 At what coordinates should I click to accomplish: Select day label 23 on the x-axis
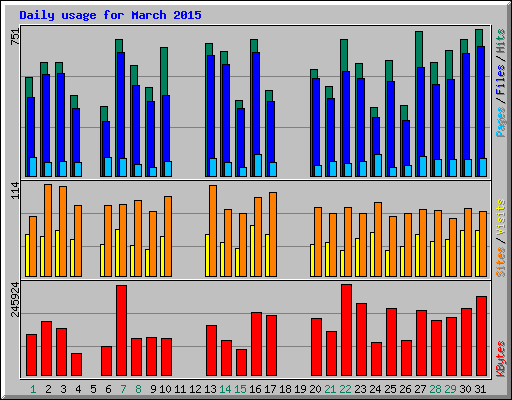click(x=360, y=389)
